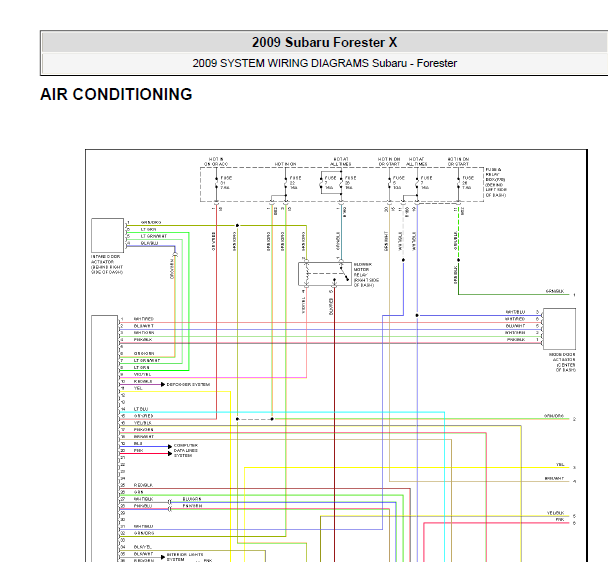The height and width of the screenshot is (562, 608).
Task: Click the "COMPUTER DATA LINES SYSTEM" reference label
Action: [x=186, y=450]
